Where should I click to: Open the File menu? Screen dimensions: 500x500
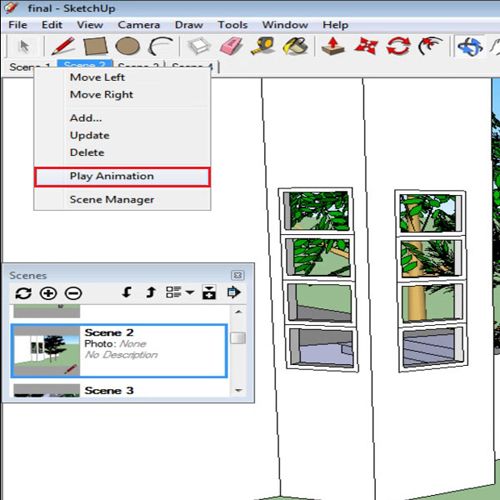[x=18, y=25]
